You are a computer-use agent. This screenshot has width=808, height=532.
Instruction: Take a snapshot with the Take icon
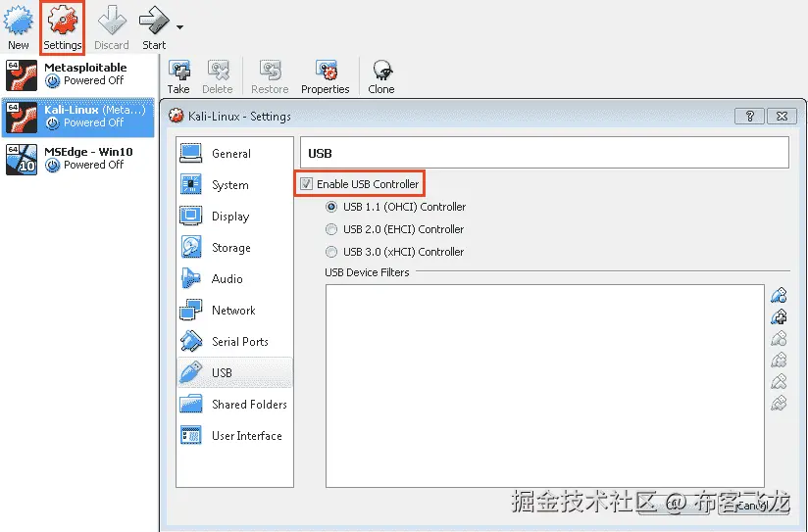point(178,70)
